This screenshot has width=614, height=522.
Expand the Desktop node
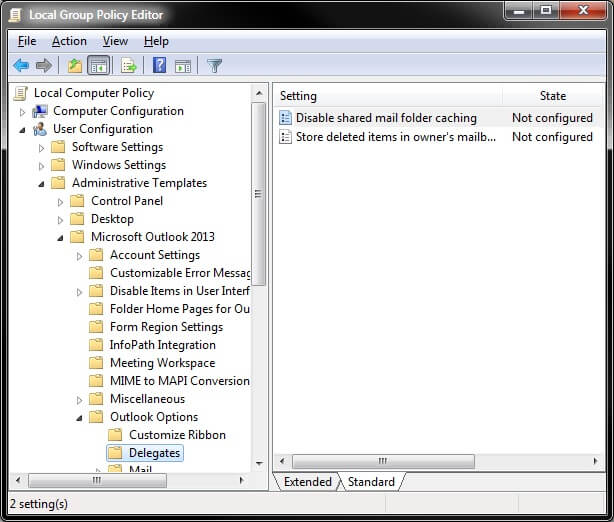pos(60,220)
